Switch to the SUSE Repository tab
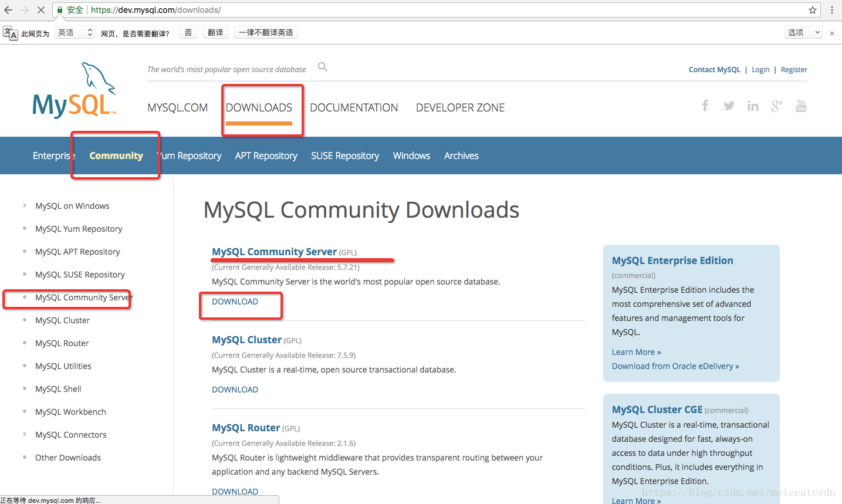This screenshot has height=504, width=842. (x=345, y=155)
